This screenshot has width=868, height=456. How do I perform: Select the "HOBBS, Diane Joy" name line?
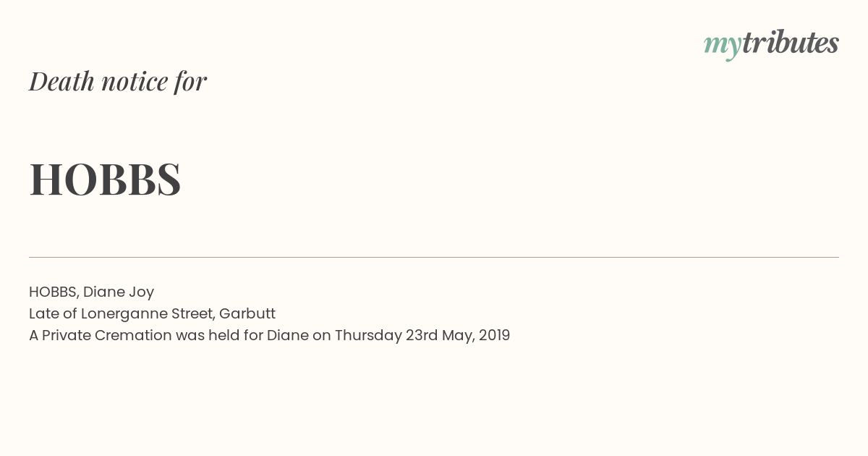point(91,292)
